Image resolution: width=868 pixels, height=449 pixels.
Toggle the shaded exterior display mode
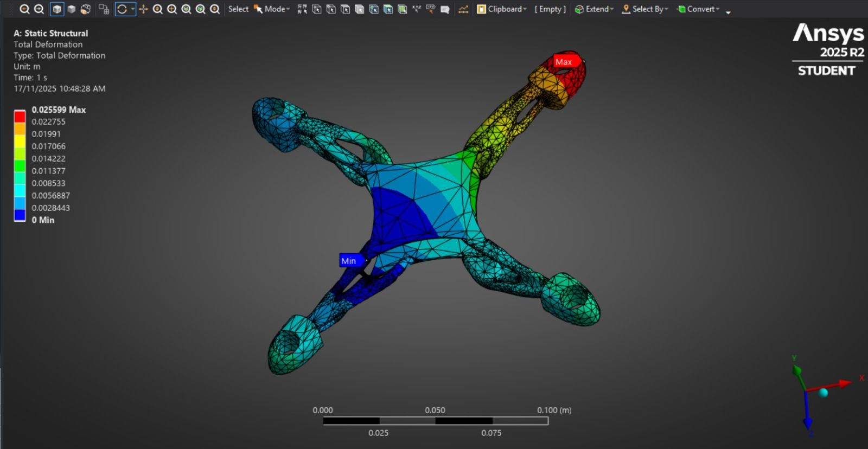click(71, 9)
